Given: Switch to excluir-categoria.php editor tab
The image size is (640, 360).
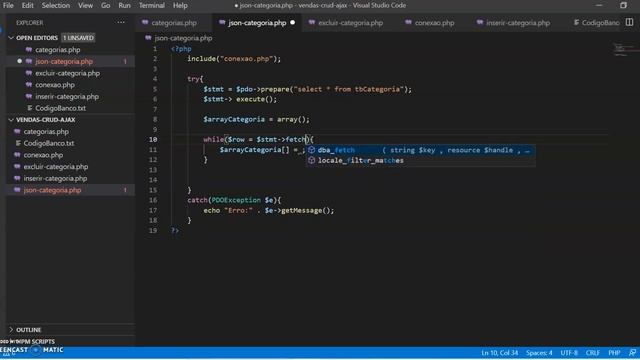Looking at the screenshot, I should 350,23.
